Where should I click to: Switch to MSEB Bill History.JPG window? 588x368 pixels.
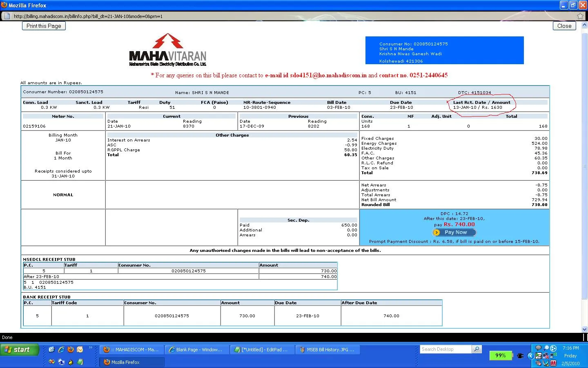[x=327, y=350]
